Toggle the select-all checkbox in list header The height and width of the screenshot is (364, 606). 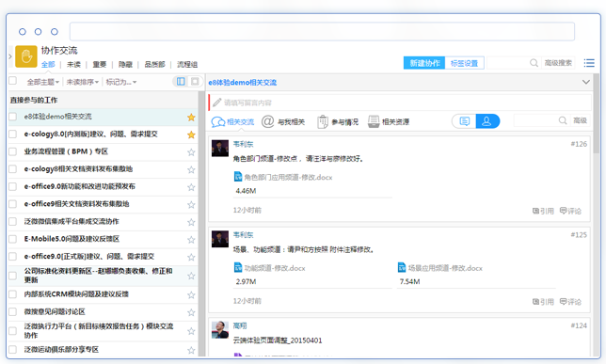click(x=13, y=80)
